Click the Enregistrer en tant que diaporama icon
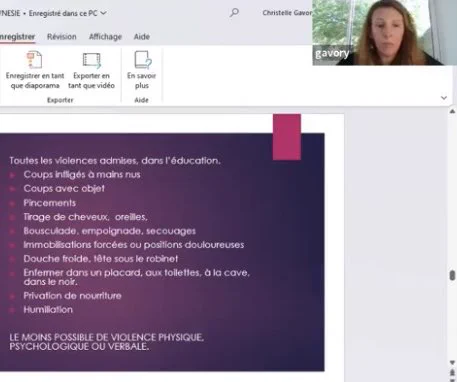457x382 pixels. pos(34,60)
